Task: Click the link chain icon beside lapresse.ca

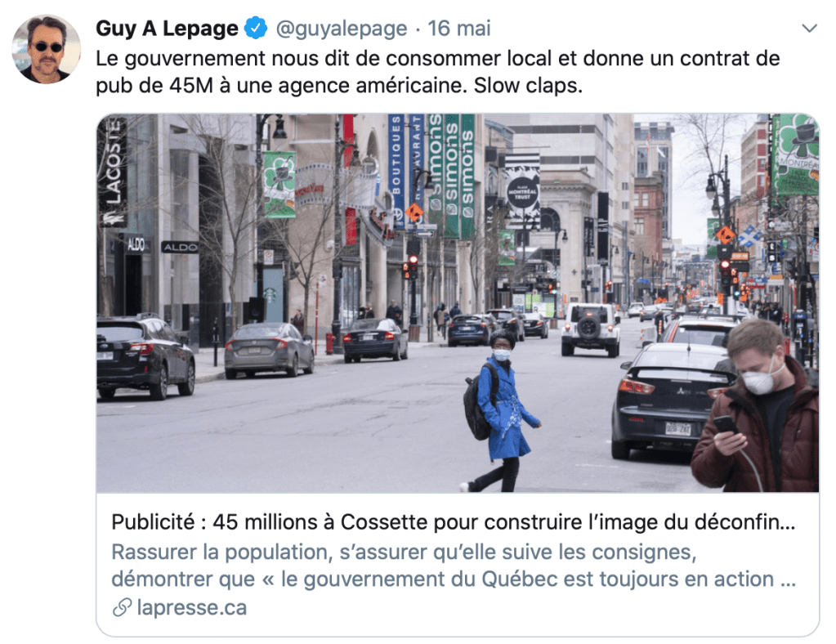Action: [122, 607]
